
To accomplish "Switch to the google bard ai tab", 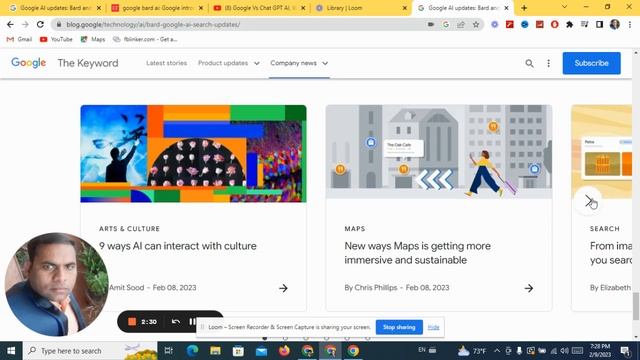I will pos(157,8).
